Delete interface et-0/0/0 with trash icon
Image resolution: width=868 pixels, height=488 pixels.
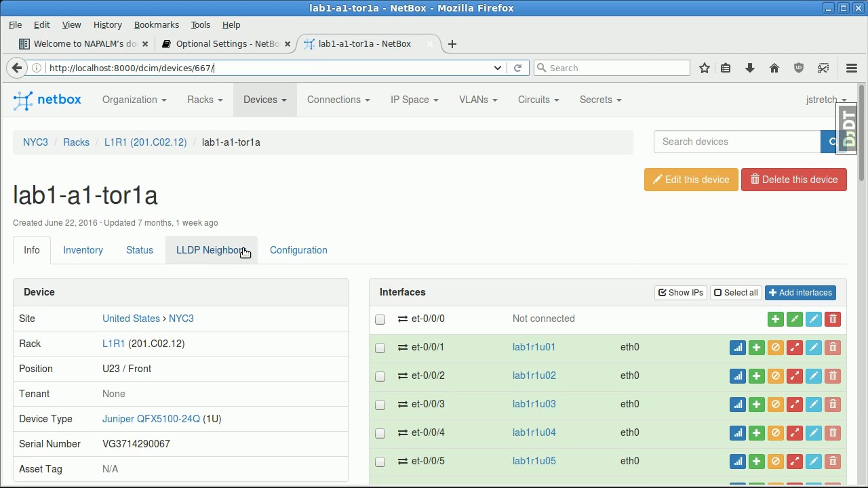(x=833, y=319)
